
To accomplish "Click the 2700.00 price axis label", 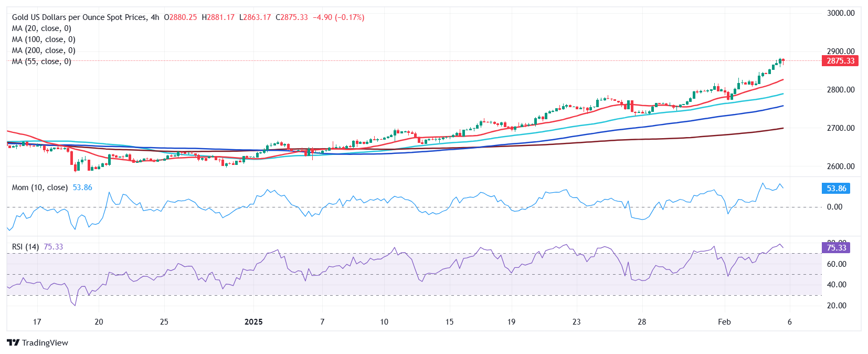I will [840, 128].
